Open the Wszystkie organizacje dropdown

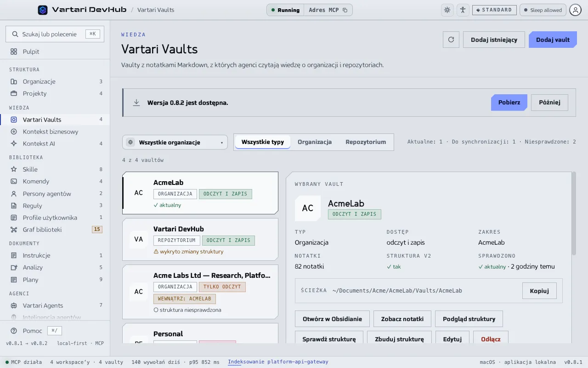pyautogui.click(x=175, y=142)
